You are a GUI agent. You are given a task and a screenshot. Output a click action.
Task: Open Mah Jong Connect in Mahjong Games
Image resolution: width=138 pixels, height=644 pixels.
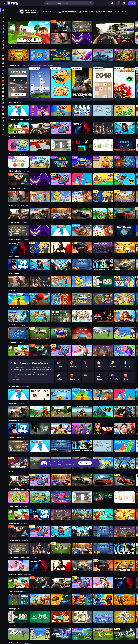point(61,617)
